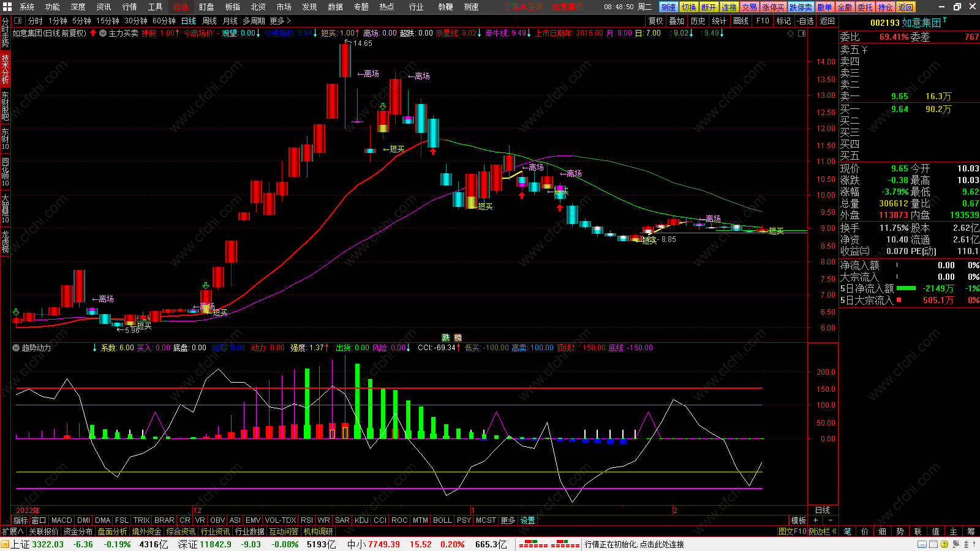The width and height of the screenshot is (980, 551).
Task: Switch chart to 周线 period
Action: (209, 21)
